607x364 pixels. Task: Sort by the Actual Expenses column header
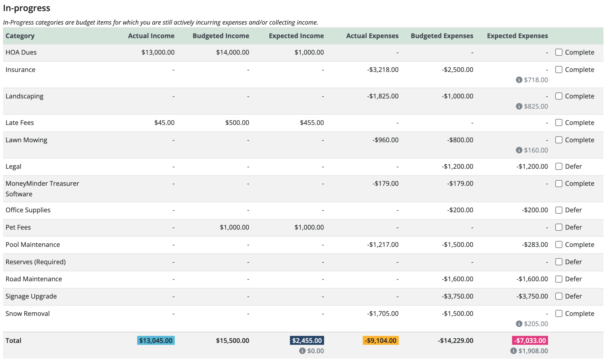(x=372, y=36)
